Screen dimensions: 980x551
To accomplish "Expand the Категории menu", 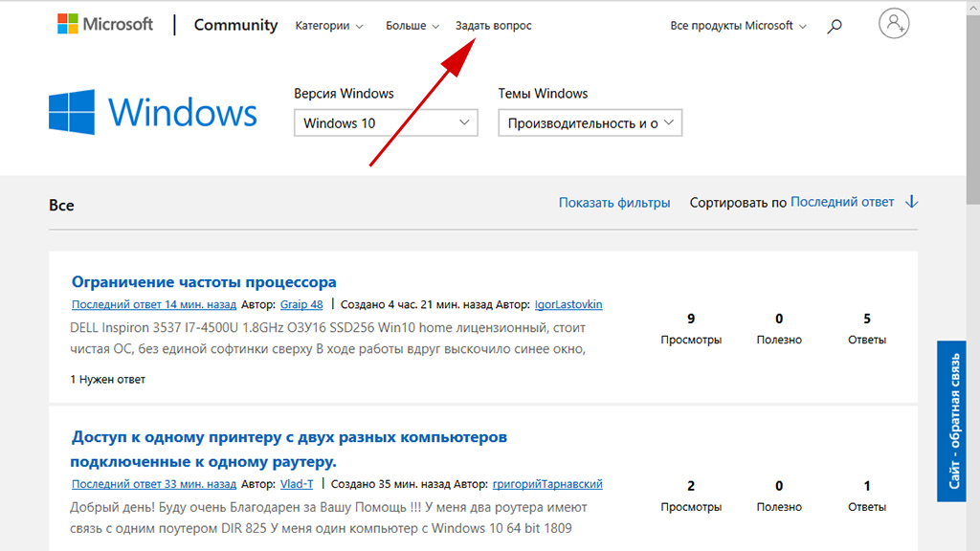I will click(x=329, y=26).
